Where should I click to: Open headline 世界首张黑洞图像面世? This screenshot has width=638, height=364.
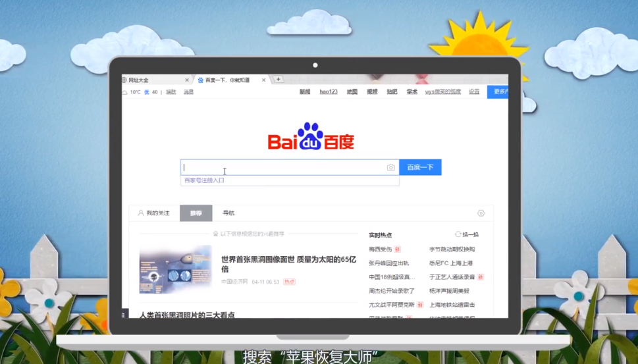(289, 264)
